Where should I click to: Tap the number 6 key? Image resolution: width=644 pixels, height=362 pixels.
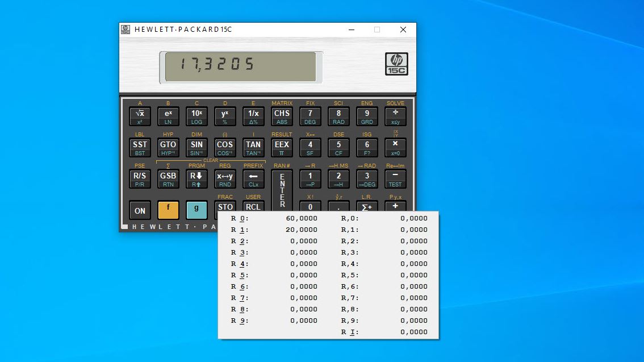point(367,148)
